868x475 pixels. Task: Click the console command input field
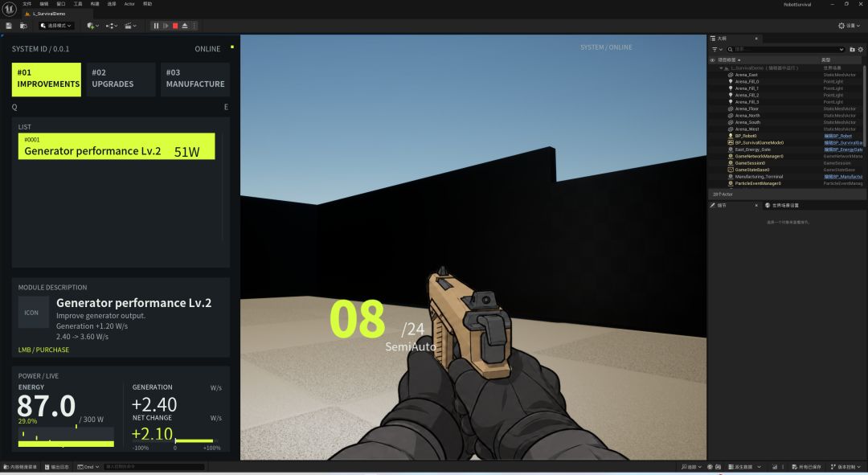coord(154,467)
